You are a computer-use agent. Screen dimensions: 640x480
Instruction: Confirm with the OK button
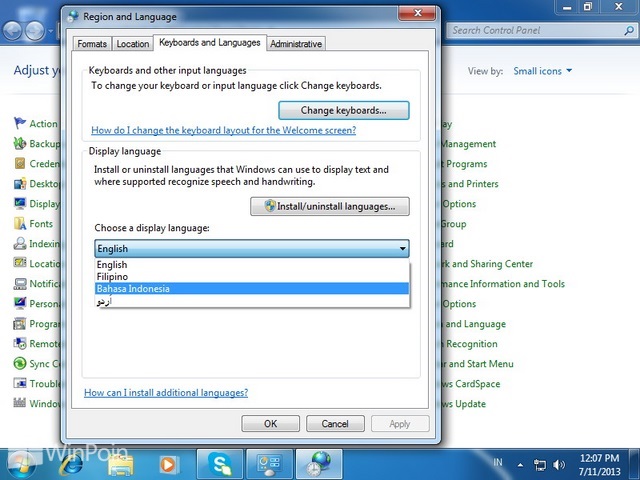tap(270, 424)
